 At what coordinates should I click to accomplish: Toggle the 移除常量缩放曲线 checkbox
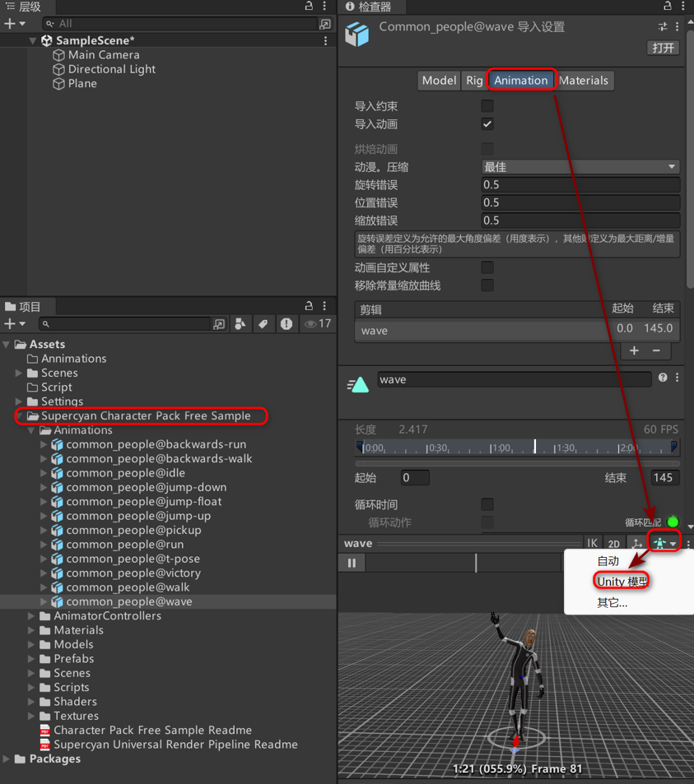(487, 285)
